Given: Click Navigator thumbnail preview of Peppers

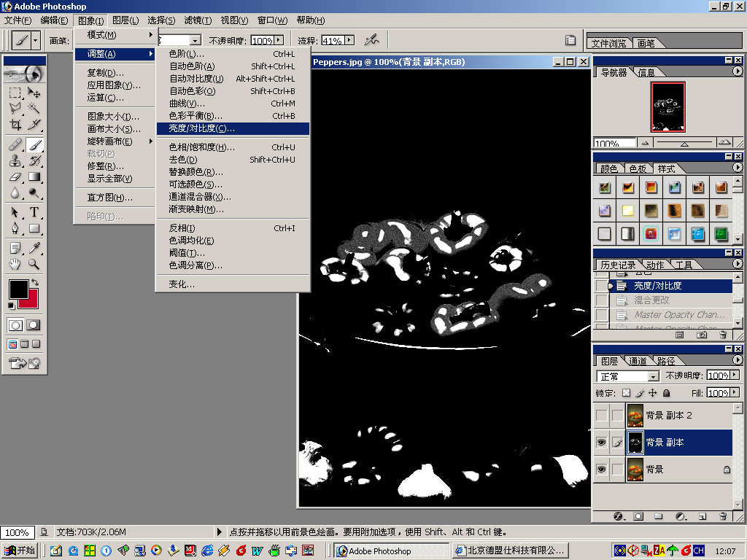Looking at the screenshot, I should tap(668, 106).
